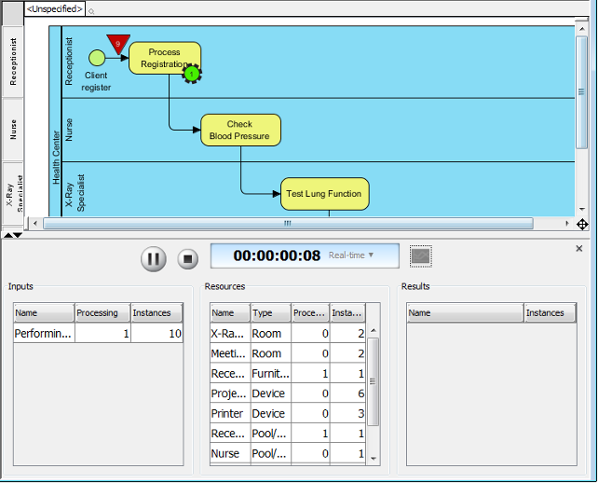Sort Inputs by Name column header
Viewport: 598px width, 483px height.
point(44,313)
